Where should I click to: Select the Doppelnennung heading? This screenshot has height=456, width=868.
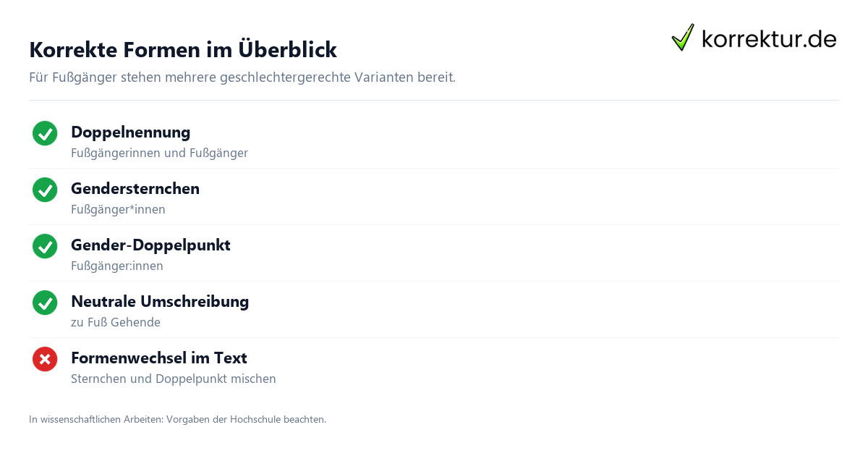[x=131, y=132]
